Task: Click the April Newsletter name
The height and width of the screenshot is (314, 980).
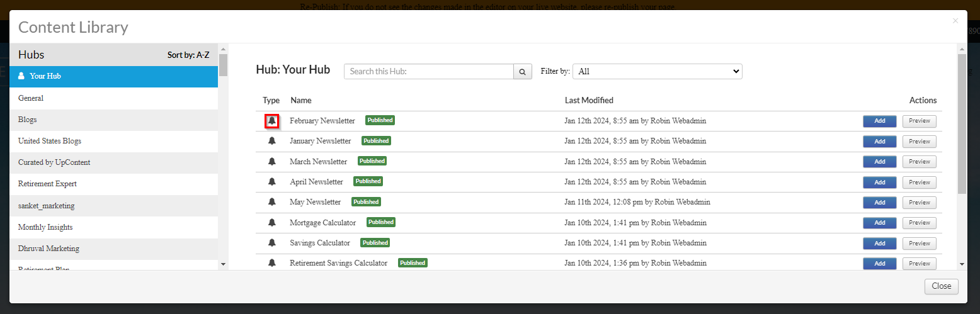Action: point(317,182)
